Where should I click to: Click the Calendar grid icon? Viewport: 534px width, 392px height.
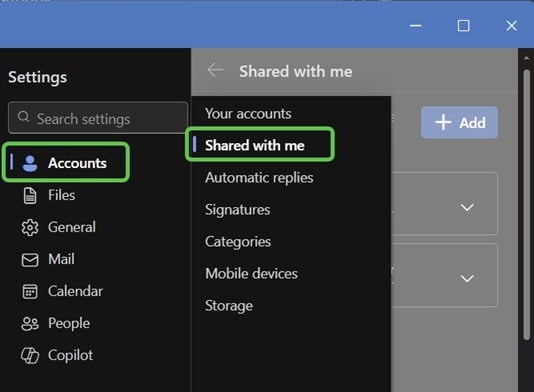[30, 292]
